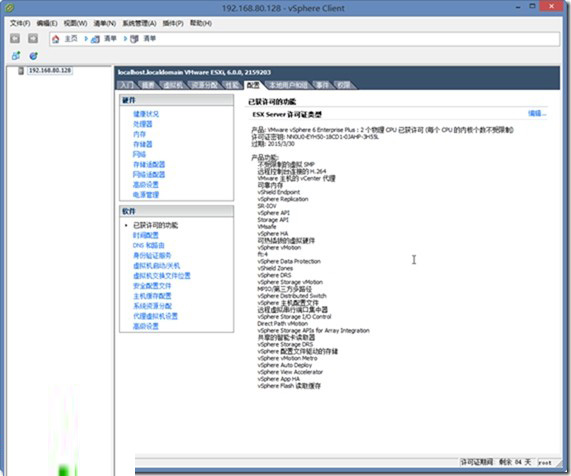Open 虚拟机启动/关机 software link
This screenshot has width=571, height=476.
pyautogui.click(x=157, y=266)
